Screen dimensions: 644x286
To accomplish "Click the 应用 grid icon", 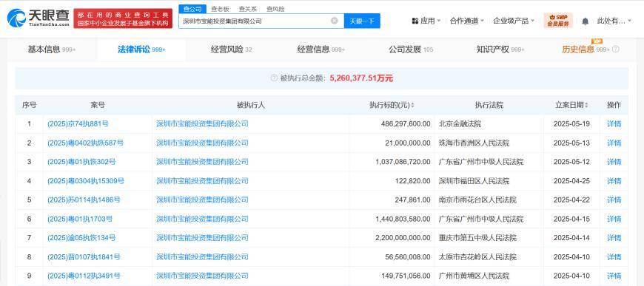I will (x=415, y=21).
